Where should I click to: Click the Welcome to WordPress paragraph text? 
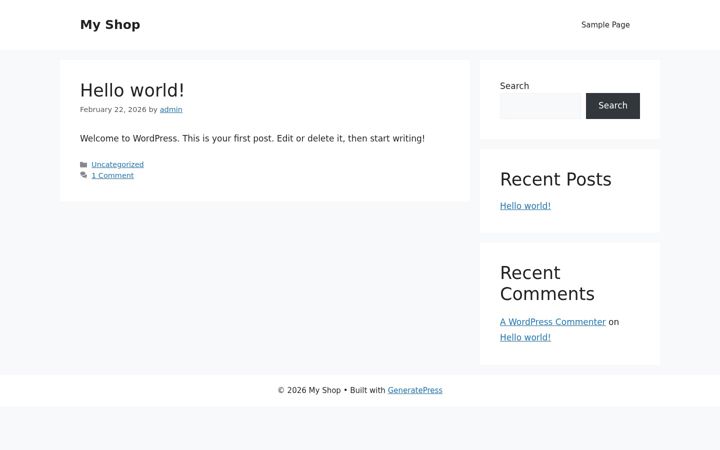(x=252, y=138)
